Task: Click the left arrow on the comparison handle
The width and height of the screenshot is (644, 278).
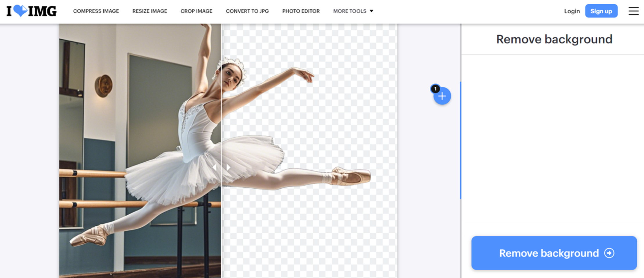Action: [x=215, y=167]
